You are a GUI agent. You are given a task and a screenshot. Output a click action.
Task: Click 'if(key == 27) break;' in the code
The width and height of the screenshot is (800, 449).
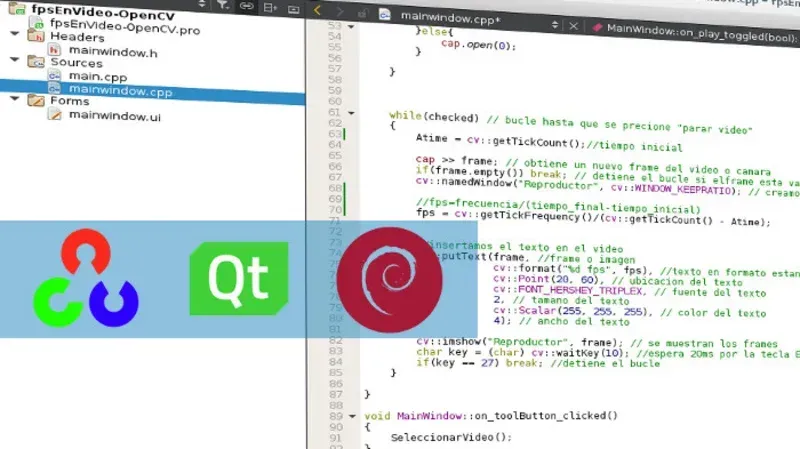(477, 363)
